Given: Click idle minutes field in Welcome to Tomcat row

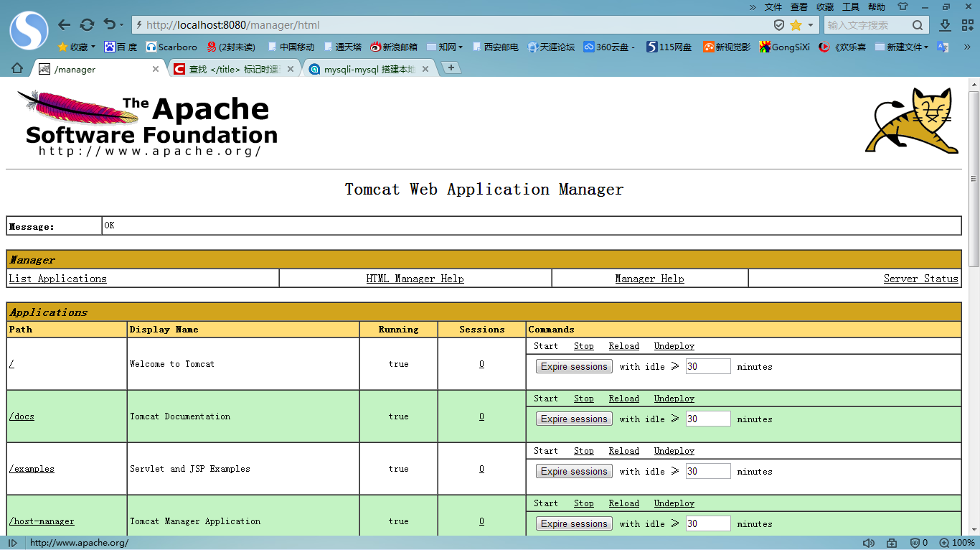Looking at the screenshot, I should point(708,366).
